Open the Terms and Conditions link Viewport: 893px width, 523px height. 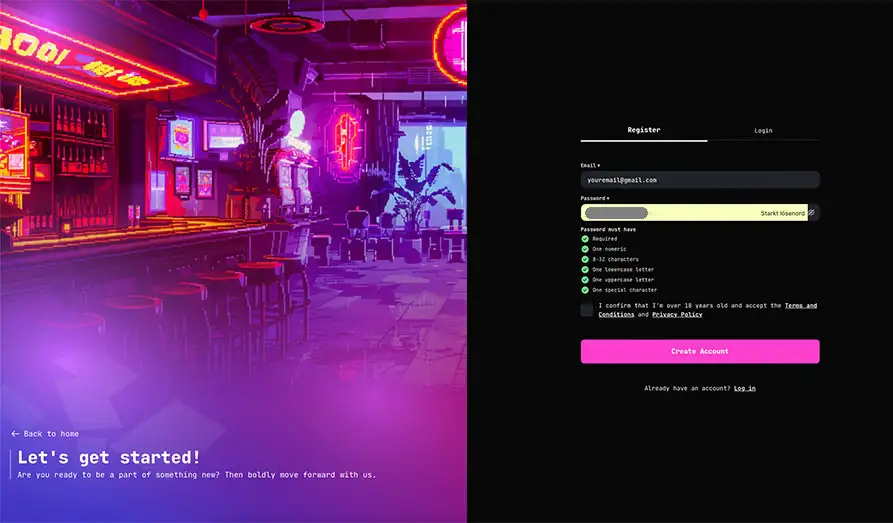(800, 305)
